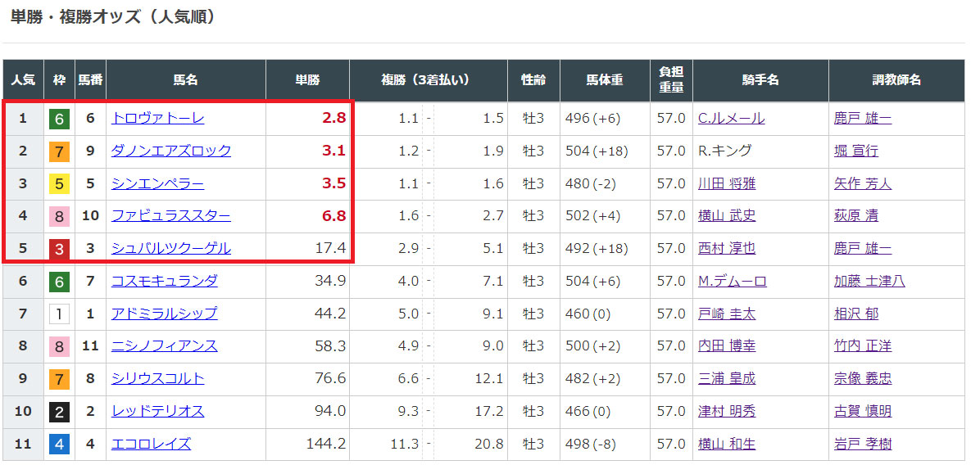Open trainer 堀 宣行 link
980x474 pixels.
(856, 151)
